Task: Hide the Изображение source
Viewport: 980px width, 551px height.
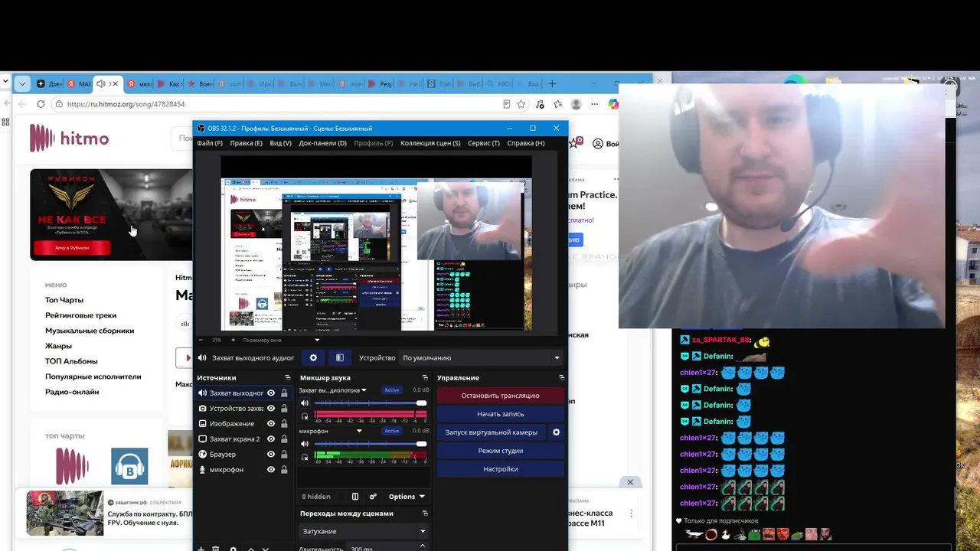Action: (x=271, y=424)
